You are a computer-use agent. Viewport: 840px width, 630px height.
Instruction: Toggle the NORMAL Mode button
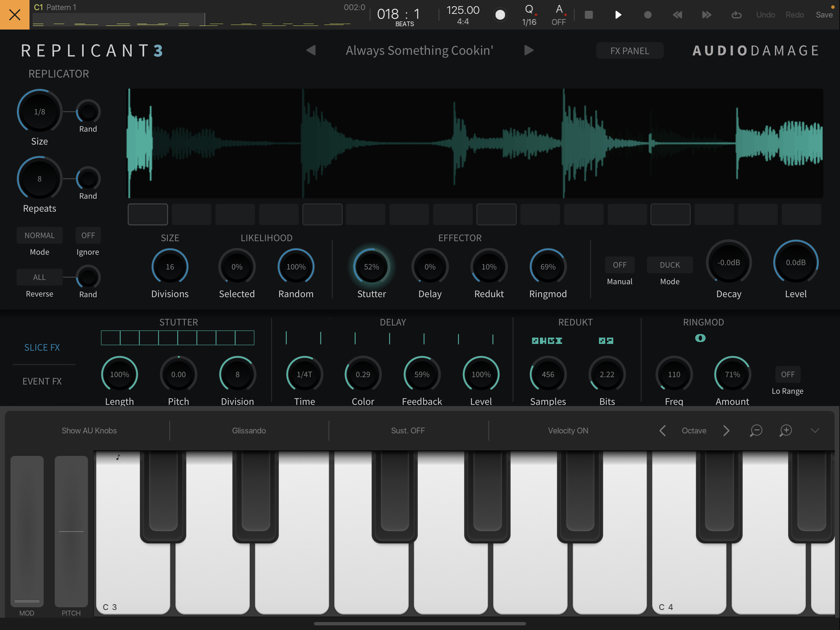point(39,235)
